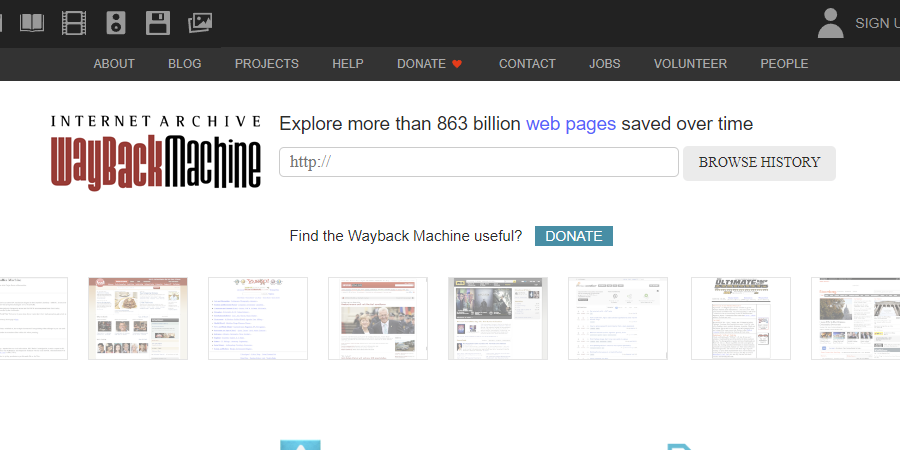The image size is (900, 450).
Task: Open the Contact page
Action: click(x=527, y=64)
